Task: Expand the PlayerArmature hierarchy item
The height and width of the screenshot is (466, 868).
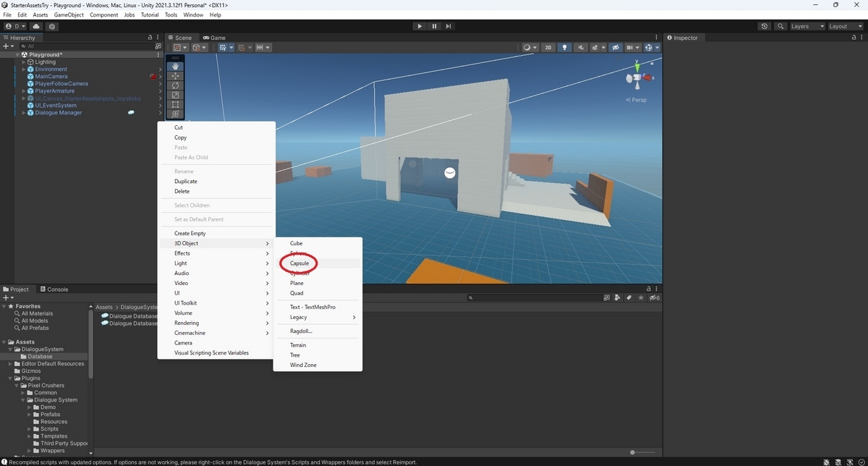Action: click(x=24, y=91)
